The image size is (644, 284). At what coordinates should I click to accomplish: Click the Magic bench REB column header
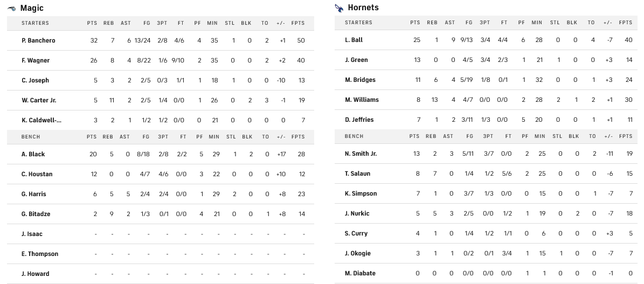(109, 137)
